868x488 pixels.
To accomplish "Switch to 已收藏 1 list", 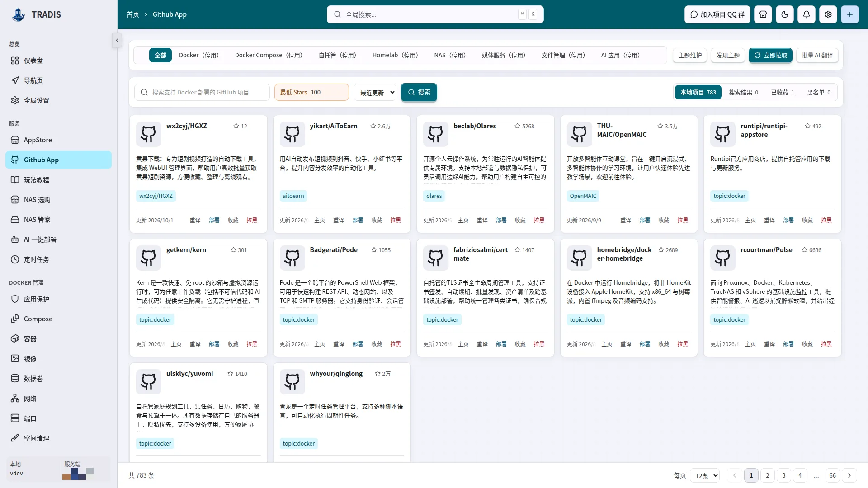I will coord(783,92).
